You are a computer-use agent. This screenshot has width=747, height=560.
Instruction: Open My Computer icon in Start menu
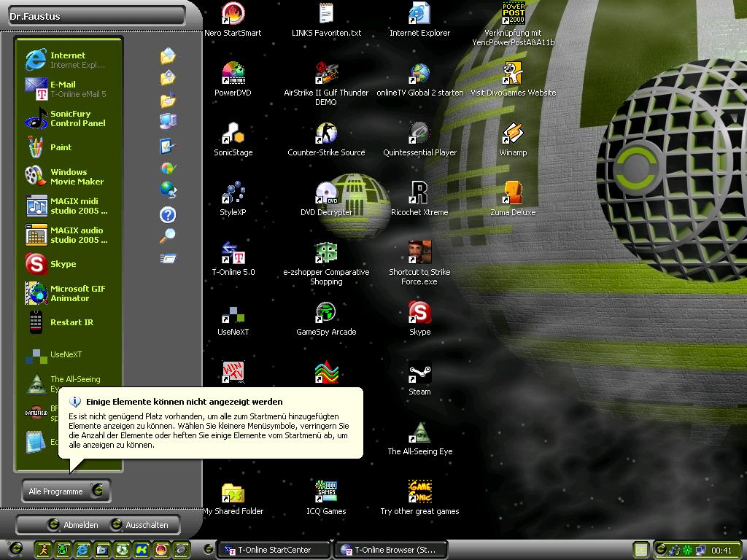pos(168,121)
